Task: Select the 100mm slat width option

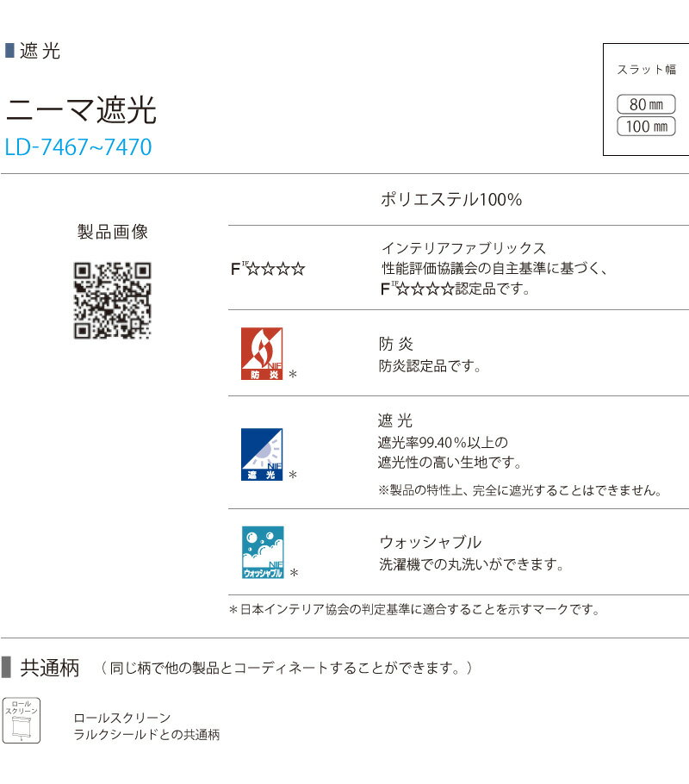Action: click(x=647, y=127)
